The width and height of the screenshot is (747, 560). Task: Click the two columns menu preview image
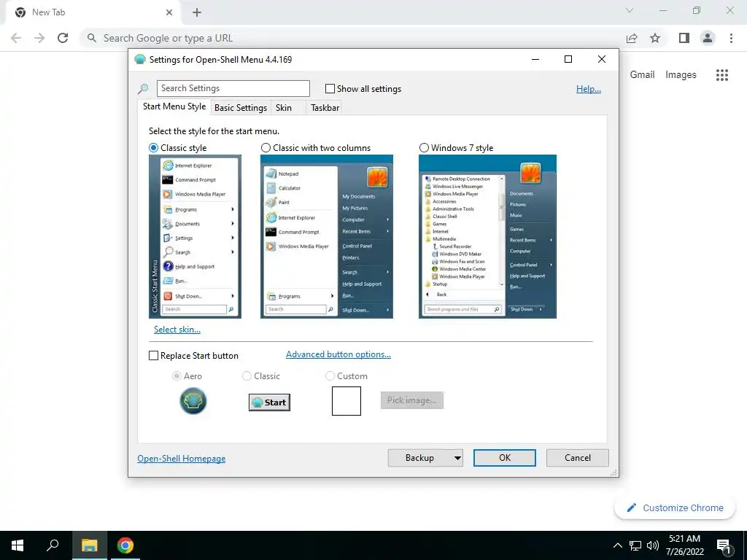pos(327,237)
